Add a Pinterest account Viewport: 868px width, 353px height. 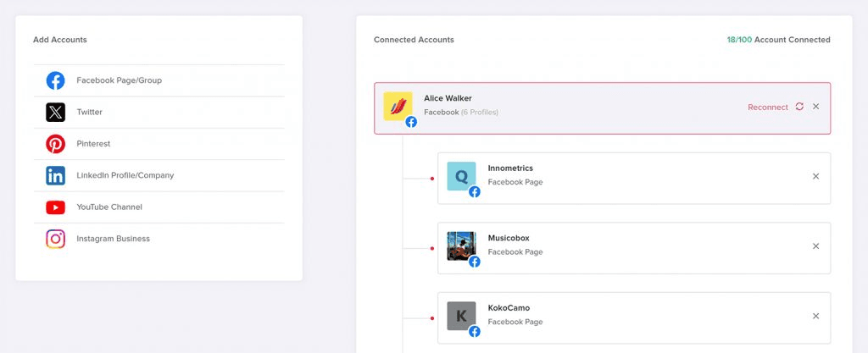coord(159,144)
